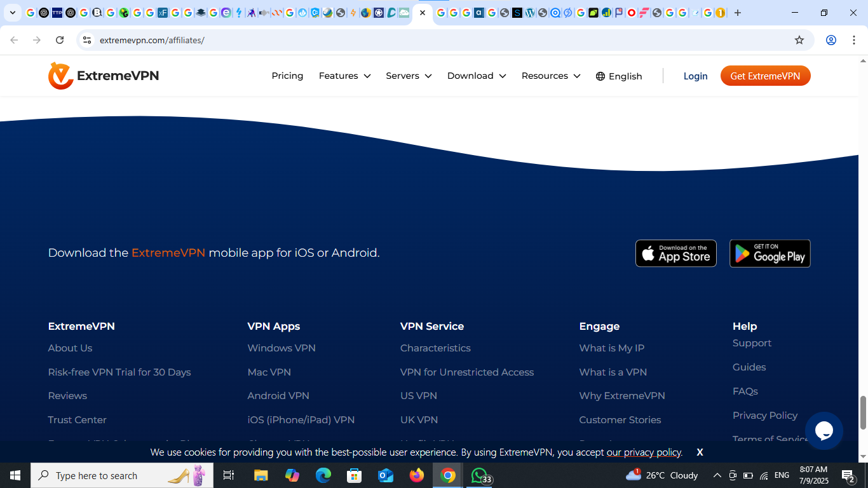Expand the Servers menu

[409, 76]
